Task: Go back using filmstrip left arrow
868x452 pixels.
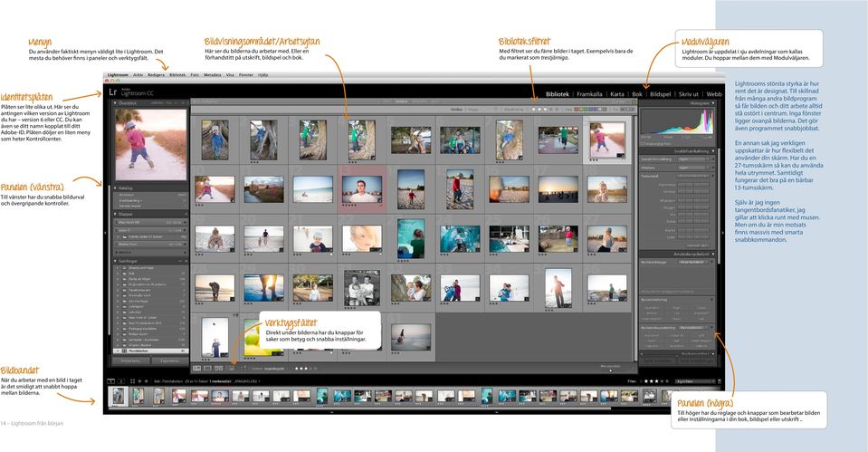Action: [139, 381]
